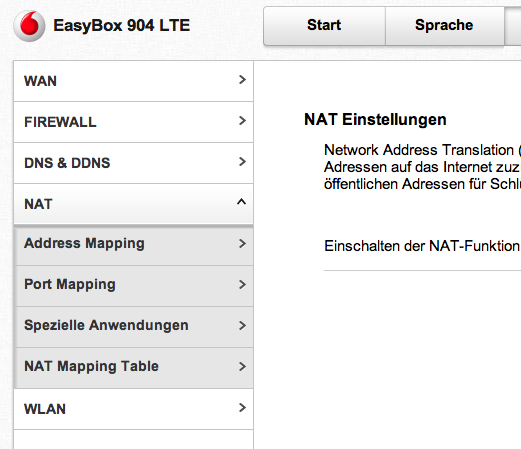This screenshot has width=521, height=449.
Task: Click the NAT menu heading
Action: (x=133, y=204)
